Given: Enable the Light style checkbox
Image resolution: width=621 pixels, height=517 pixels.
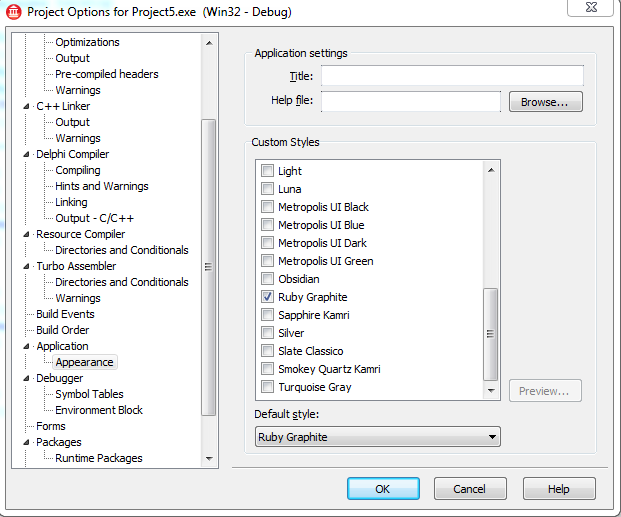Looking at the screenshot, I should [x=267, y=171].
